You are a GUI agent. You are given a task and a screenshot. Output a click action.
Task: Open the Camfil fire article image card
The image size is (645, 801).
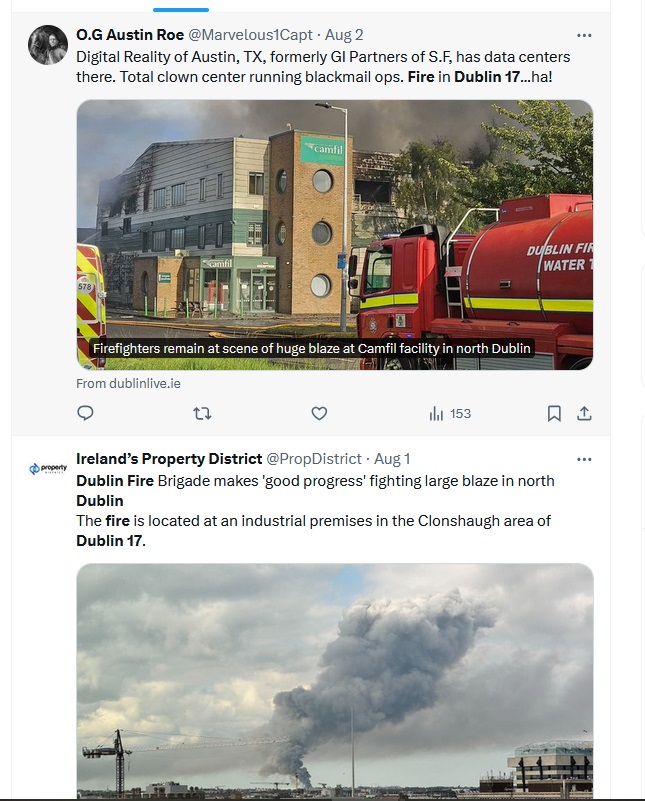tap(335, 234)
